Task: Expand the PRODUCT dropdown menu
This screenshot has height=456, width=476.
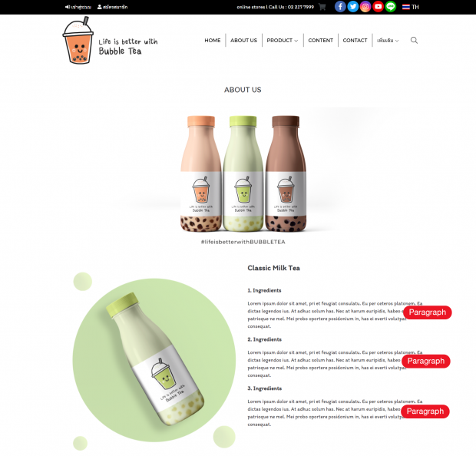Action: click(282, 41)
